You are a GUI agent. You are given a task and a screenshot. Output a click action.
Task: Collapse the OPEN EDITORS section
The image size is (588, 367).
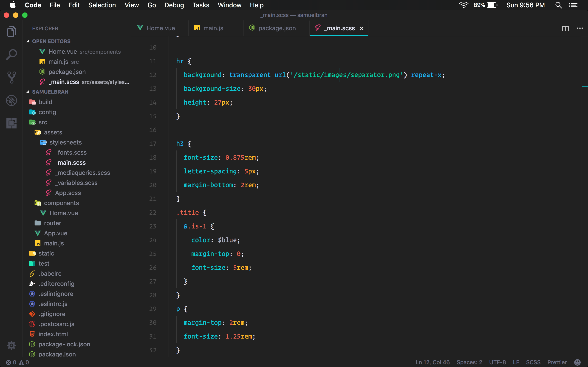click(51, 41)
